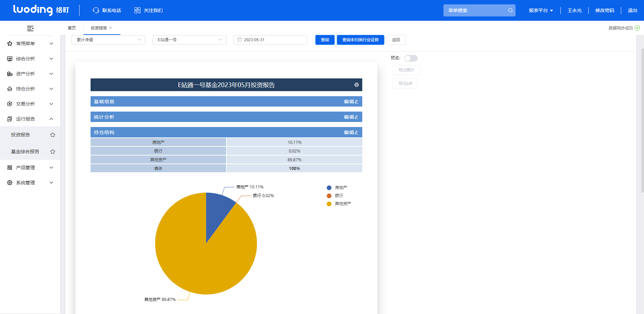The width and height of the screenshot is (644, 314).
Task: Click the 100% total cell
Action: click(294, 169)
